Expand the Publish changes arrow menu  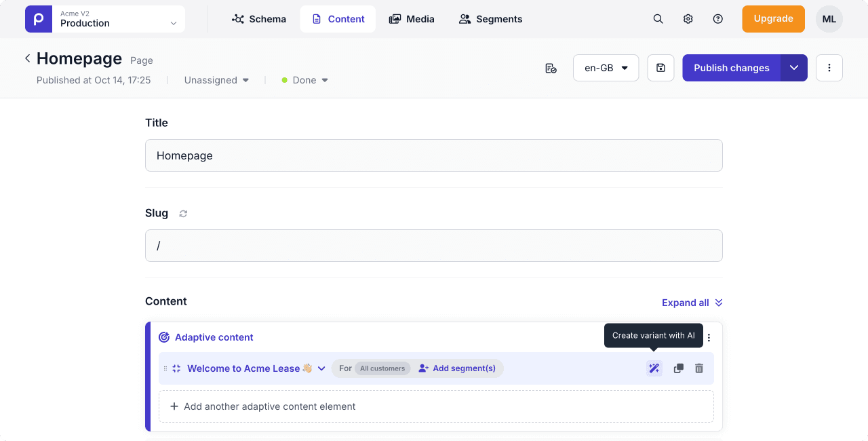[x=793, y=68]
